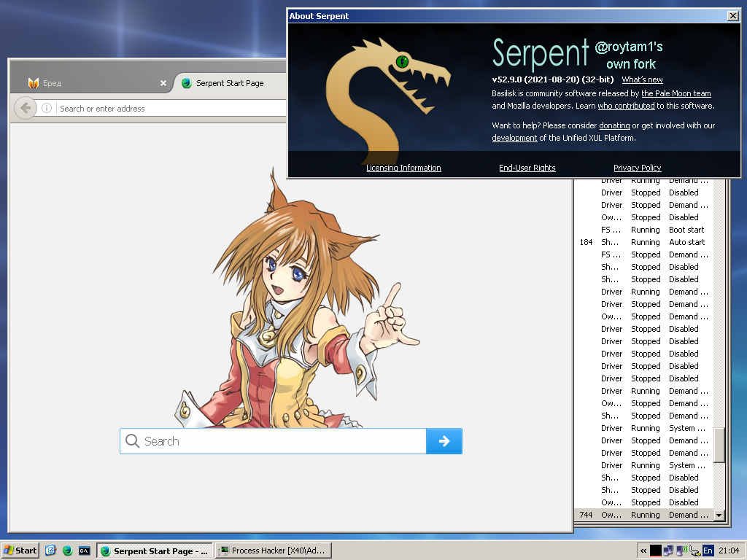The height and width of the screenshot is (560, 747).
Task: Submit search with the blue arrow button
Action: click(x=444, y=441)
